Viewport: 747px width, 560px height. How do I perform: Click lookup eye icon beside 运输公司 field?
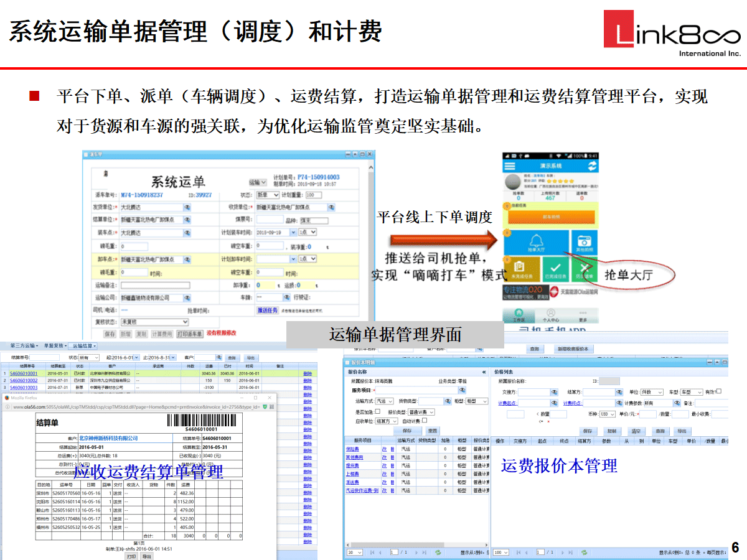click(x=187, y=297)
